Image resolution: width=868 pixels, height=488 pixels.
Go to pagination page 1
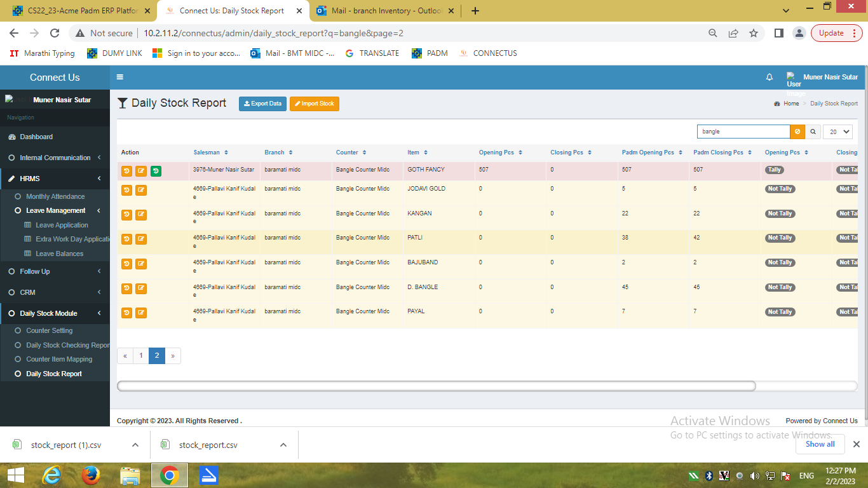[141, 356]
